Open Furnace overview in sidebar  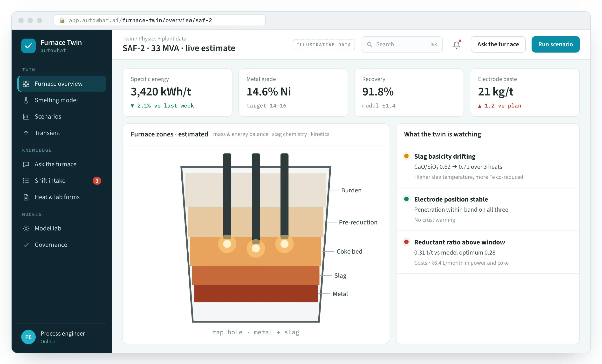[x=62, y=84]
